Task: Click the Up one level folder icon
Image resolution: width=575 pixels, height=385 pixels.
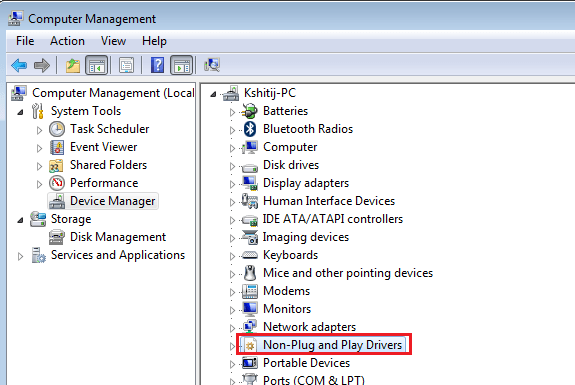Action: click(73, 66)
